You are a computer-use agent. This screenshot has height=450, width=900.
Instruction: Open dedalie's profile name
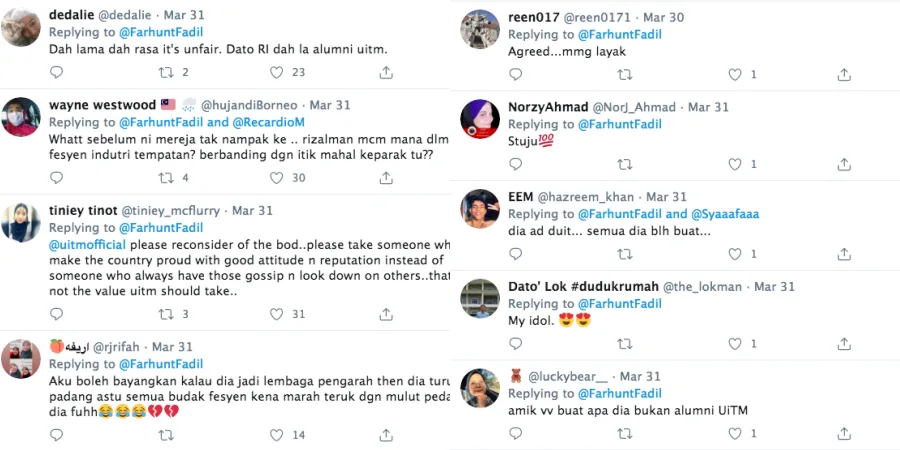72,15
